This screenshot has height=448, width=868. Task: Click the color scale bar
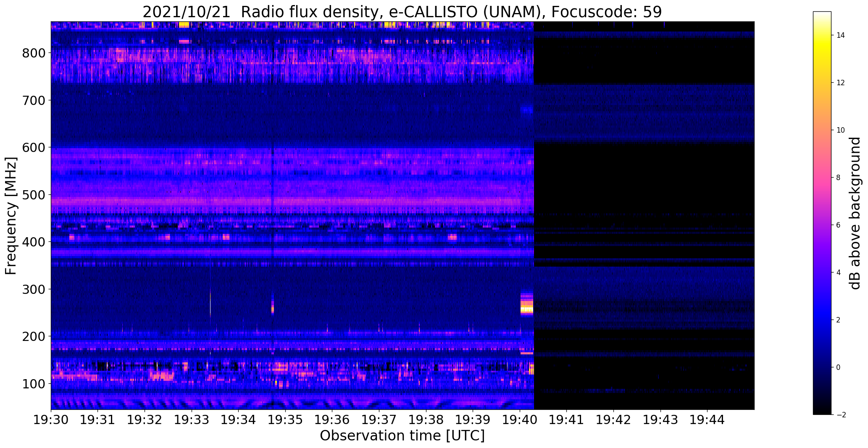[x=822, y=213]
